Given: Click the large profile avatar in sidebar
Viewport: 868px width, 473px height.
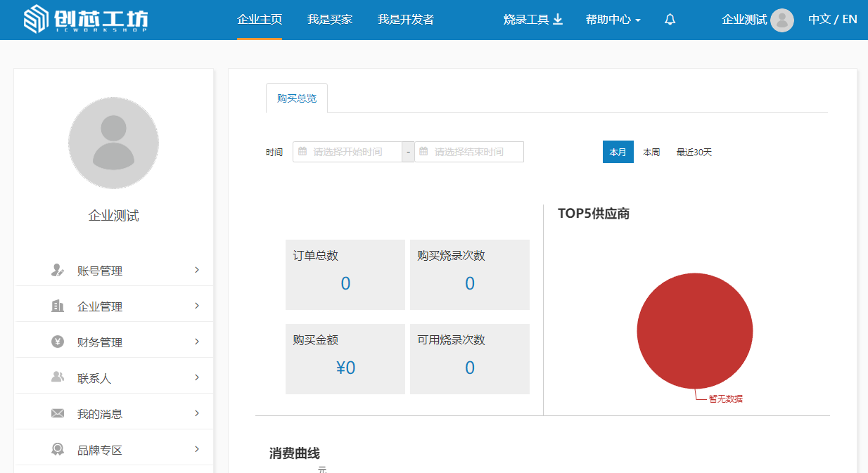Looking at the screenshot, I should point(113,143).
